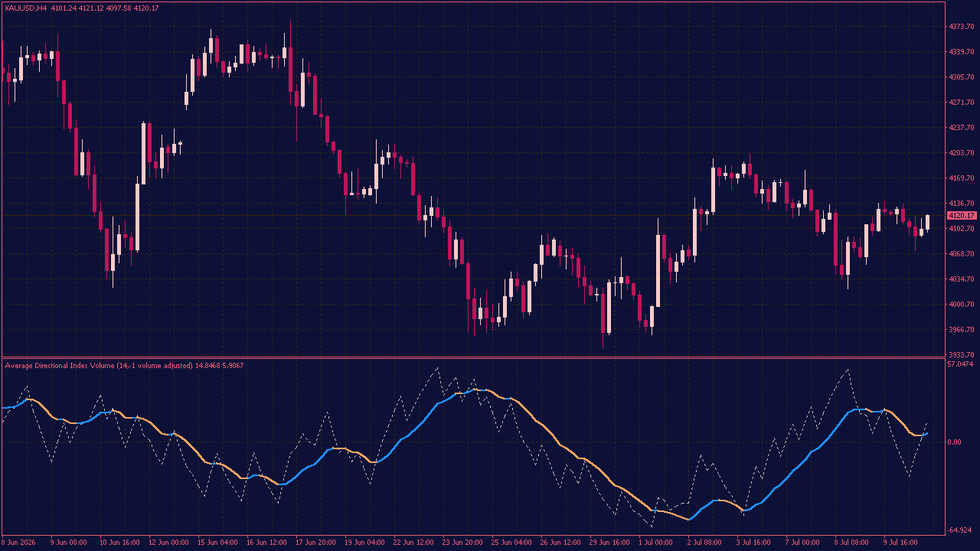The height and width of the screenshot is (551, 980).
Task: Click the 12 Jun 00:00 time label
Action: coord(168,543)
